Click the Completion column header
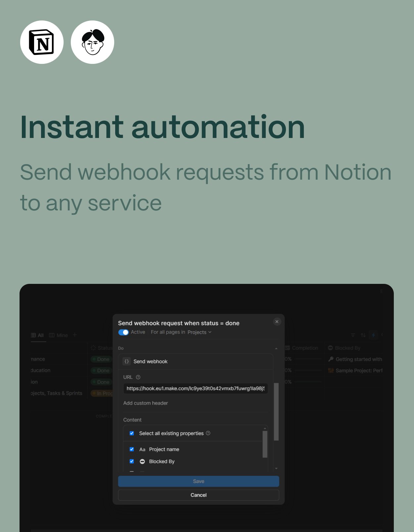The height and width of the screenshot is (532, 414). (x=302, y=348)
